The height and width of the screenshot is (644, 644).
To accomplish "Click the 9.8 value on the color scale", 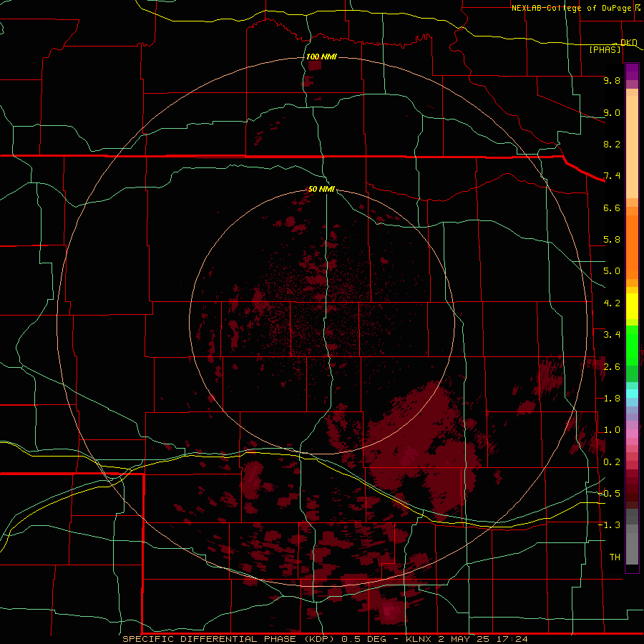I will coord(612,80).
